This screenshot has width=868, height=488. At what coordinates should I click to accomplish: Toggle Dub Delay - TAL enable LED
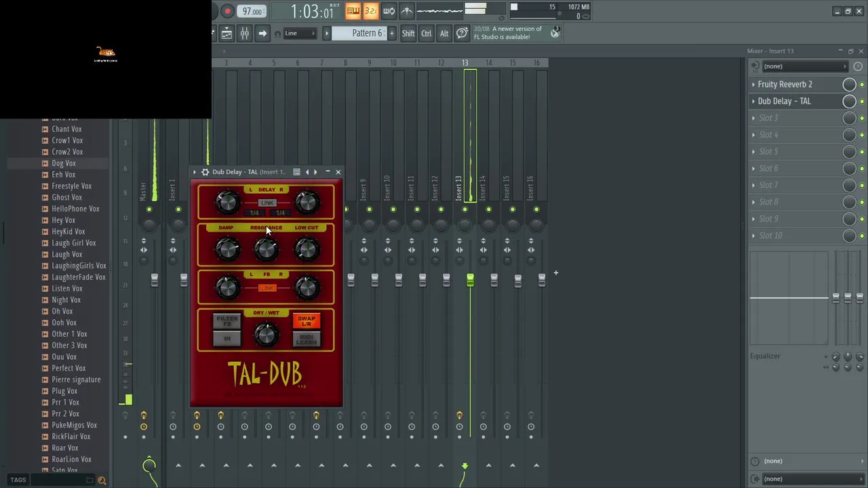coord(862,102)
